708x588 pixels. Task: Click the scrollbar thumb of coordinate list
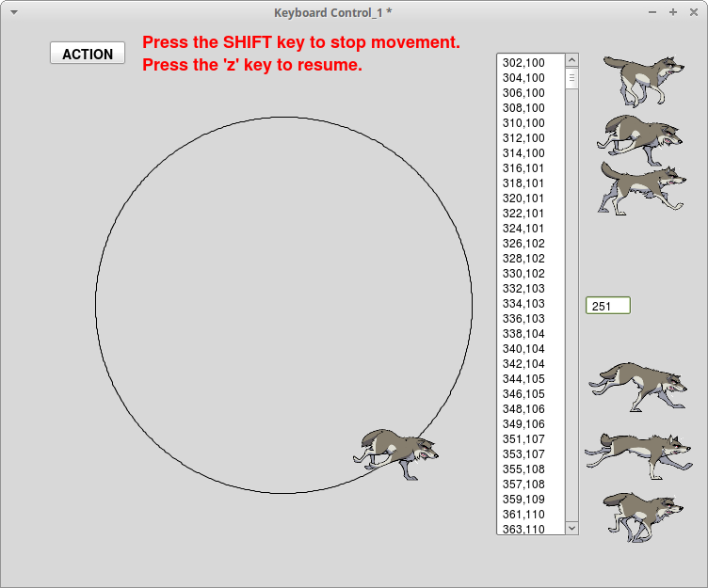pyautogui.click(x=571, y=78)
